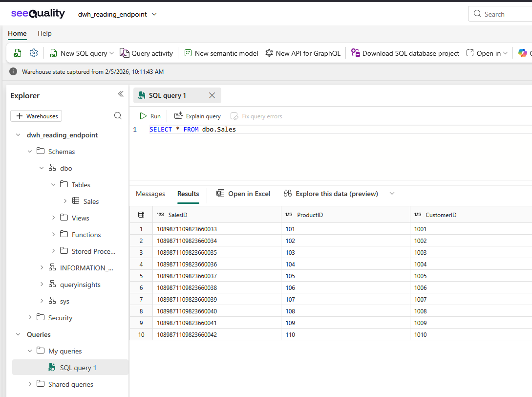Collapse the Explorer panel with double chevron

(x=121, y=94)
